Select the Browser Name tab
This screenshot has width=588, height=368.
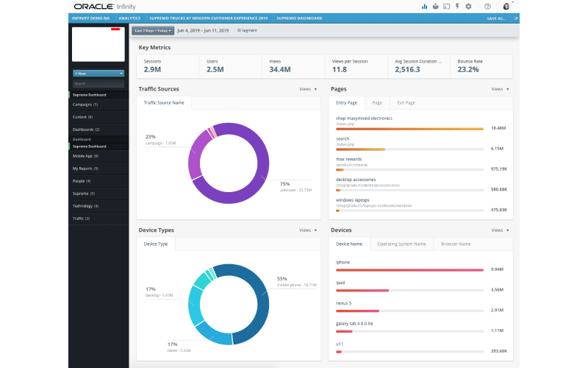click(x=456, y=244)
